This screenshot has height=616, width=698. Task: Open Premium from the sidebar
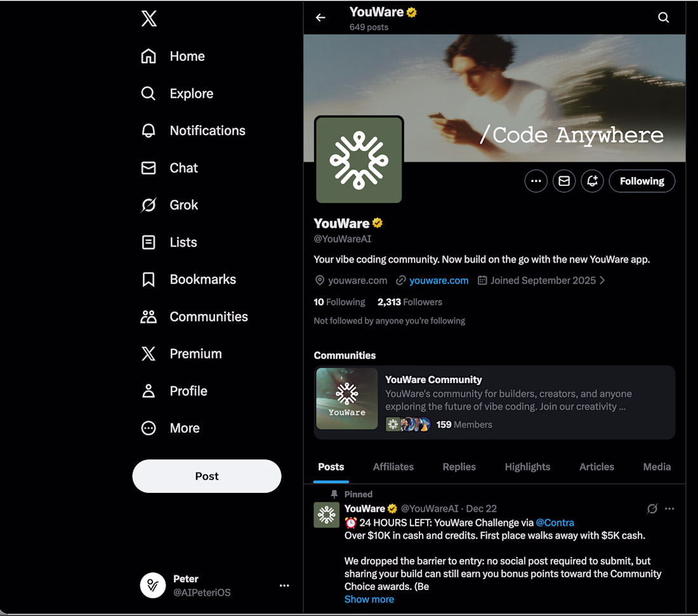(x=181, y=354)
